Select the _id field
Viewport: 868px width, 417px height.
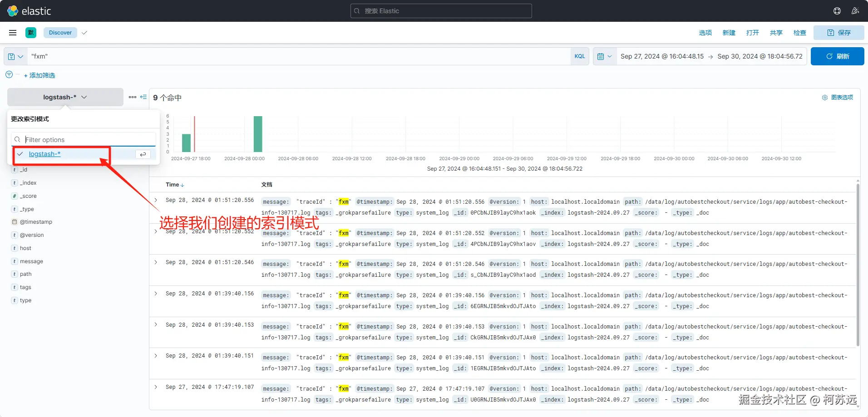pyautogui.click(x=24, y=170)
